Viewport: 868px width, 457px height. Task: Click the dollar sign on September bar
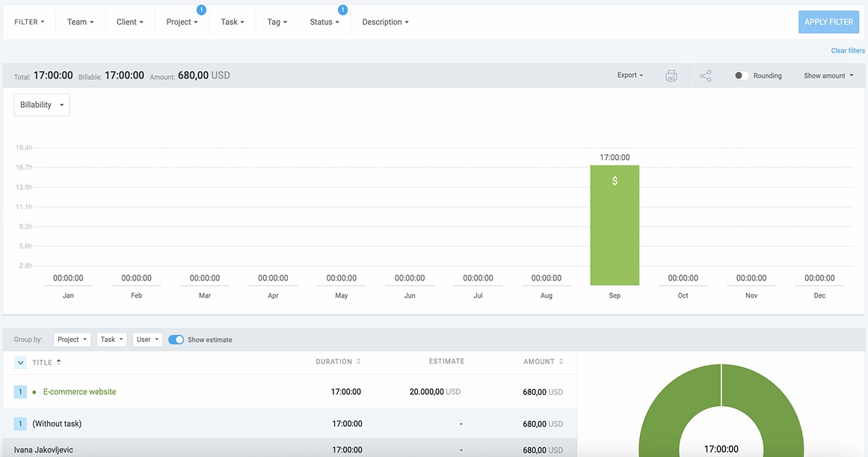pos(615,181)
